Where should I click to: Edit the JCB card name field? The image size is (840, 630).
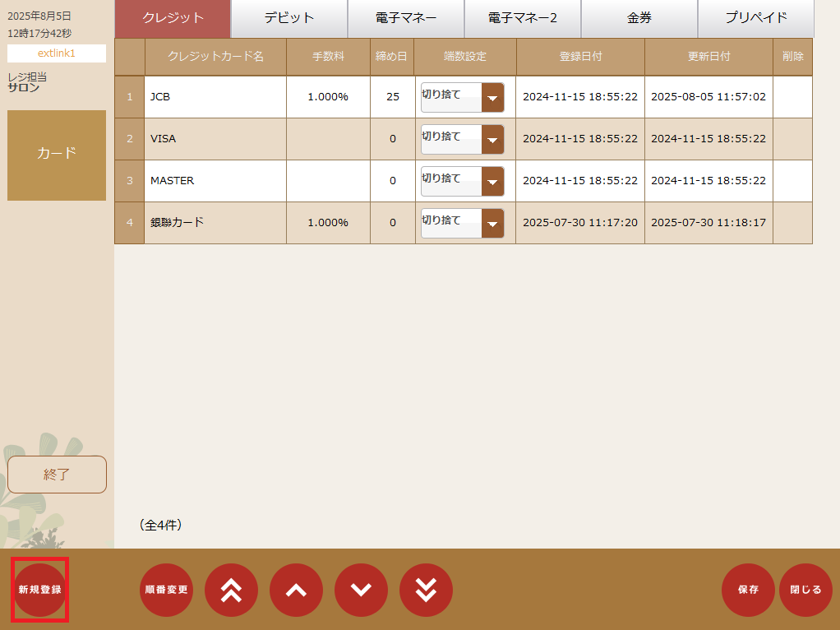(x=215, y=97)
